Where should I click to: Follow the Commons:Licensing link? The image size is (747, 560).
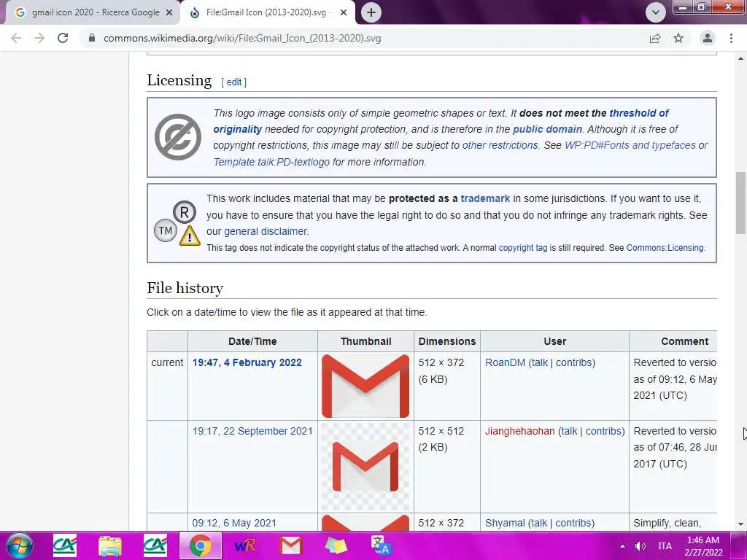point(665,248)
